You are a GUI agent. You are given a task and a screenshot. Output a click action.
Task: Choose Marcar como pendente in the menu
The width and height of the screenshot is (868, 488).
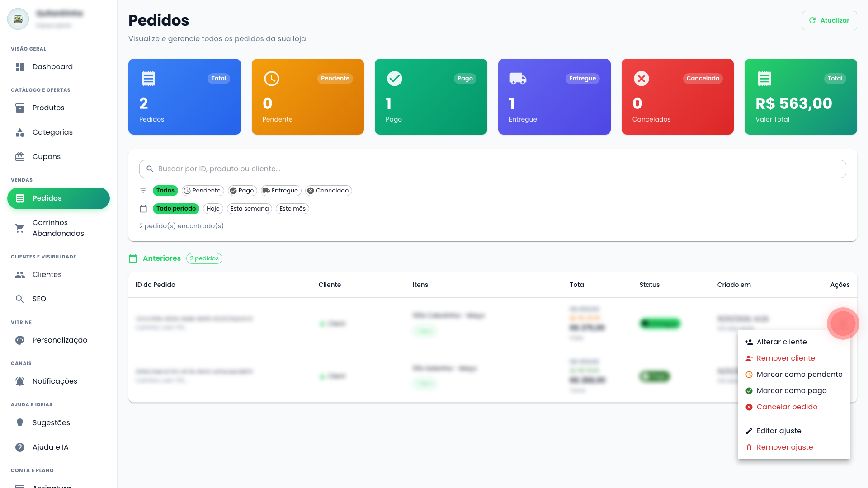point(794,375)
